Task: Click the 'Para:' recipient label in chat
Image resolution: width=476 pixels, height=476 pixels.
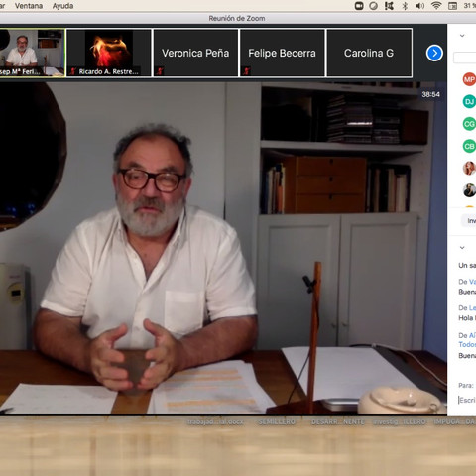Action: click(466, 386)
